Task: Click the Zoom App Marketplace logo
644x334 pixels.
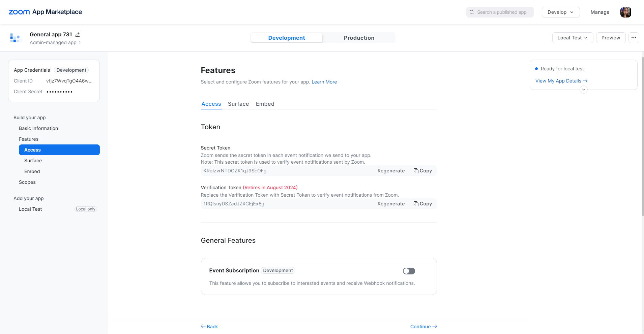Action: [x=45, y=12]
